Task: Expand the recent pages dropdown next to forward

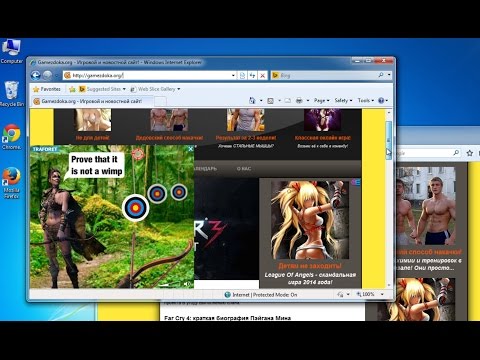Action: 56,76
